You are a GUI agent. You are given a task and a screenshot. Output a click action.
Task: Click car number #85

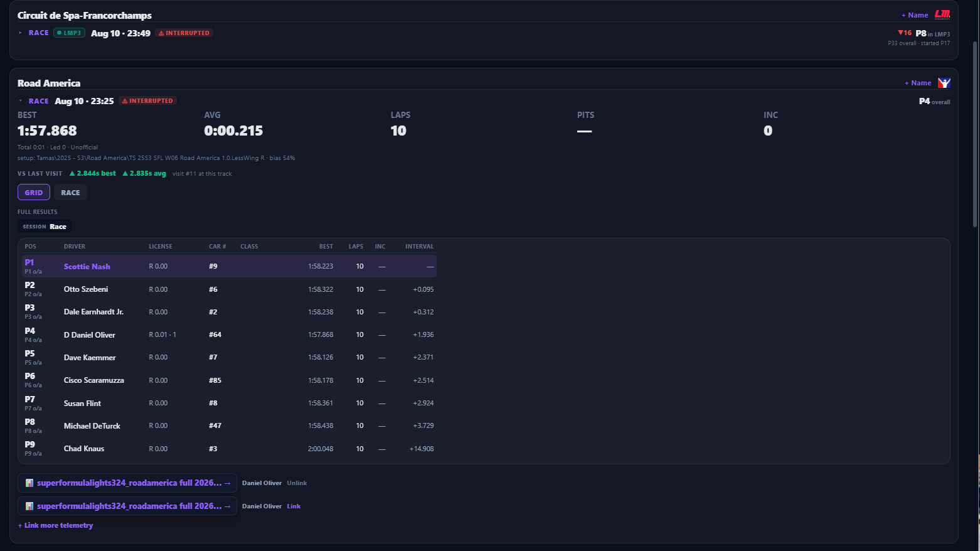(x=215, y=380)
